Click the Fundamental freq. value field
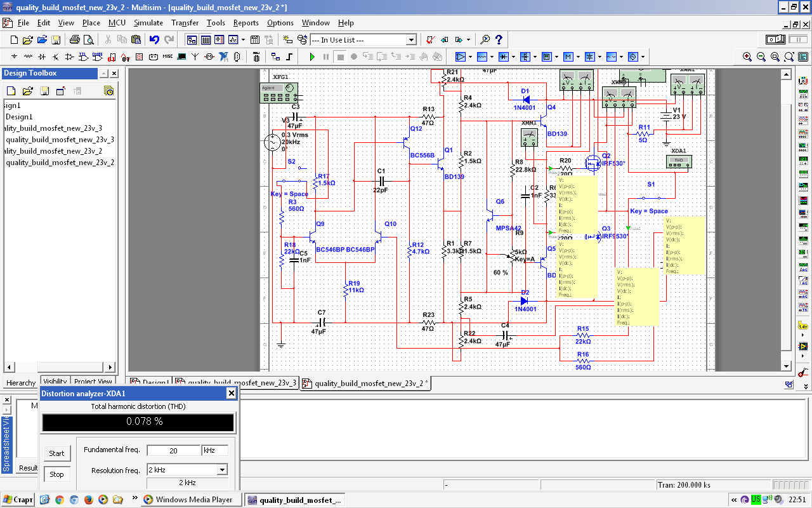Screen dimensions: 812x508 coord(173,450)
